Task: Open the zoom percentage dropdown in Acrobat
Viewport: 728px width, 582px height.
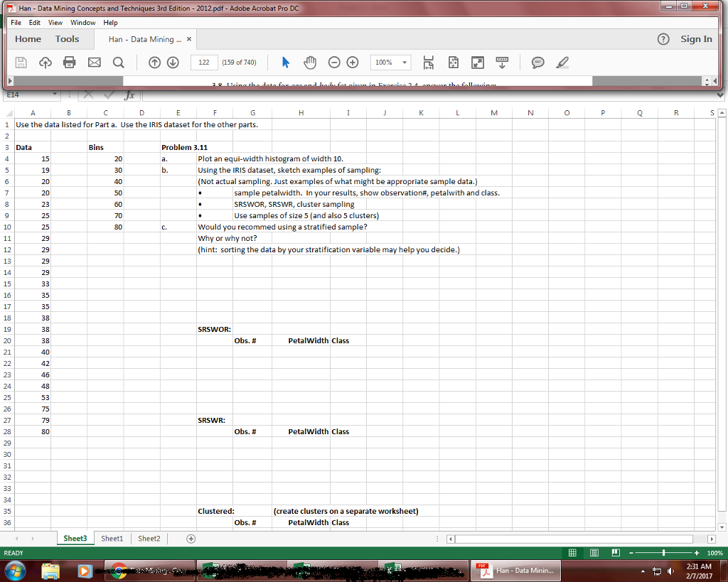Action: point(405,63)
